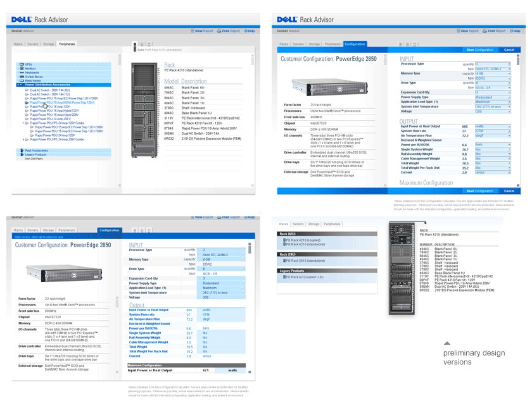Screen dimensions: 532x408
Task: Click the View Report icon in upper-right mockup
Action: (459, 31)
